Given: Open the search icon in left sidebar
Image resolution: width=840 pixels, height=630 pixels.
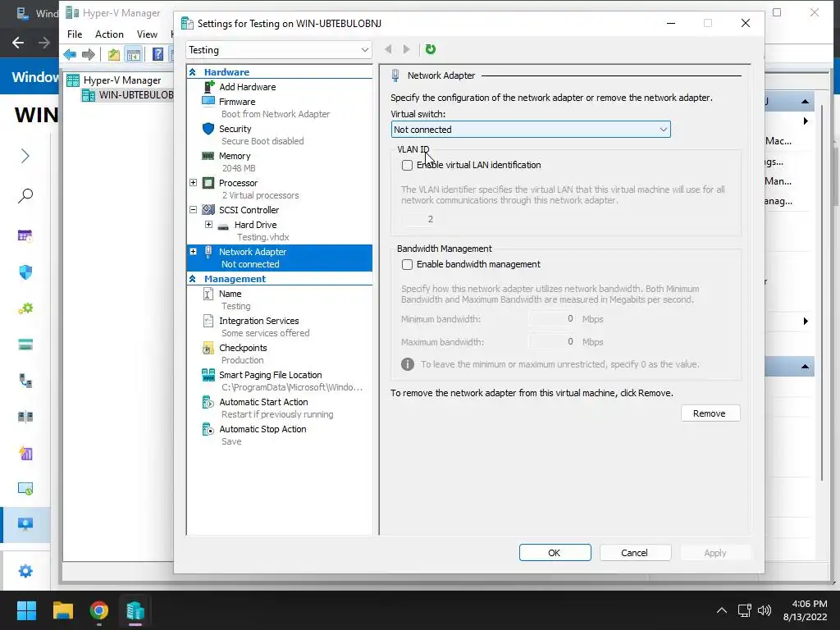Looking at the screenshot, I should pos(25,195).
